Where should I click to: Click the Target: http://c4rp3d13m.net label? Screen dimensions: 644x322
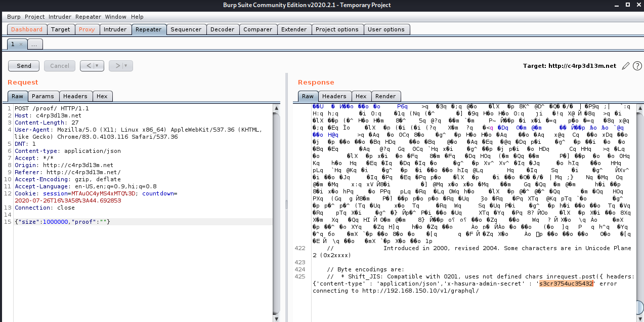(x=570, y=66)
